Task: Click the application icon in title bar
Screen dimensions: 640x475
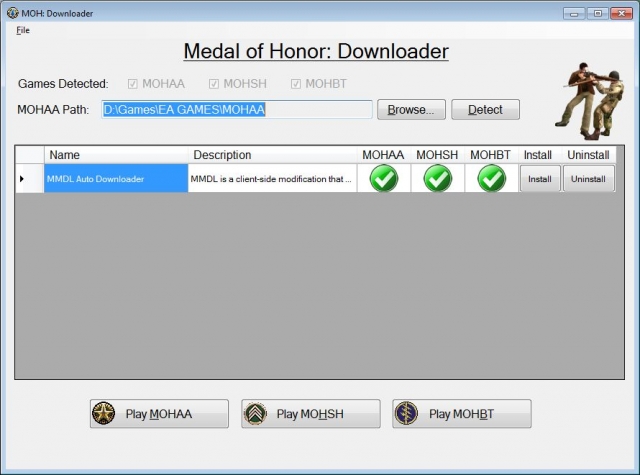Action: point(13,13)
